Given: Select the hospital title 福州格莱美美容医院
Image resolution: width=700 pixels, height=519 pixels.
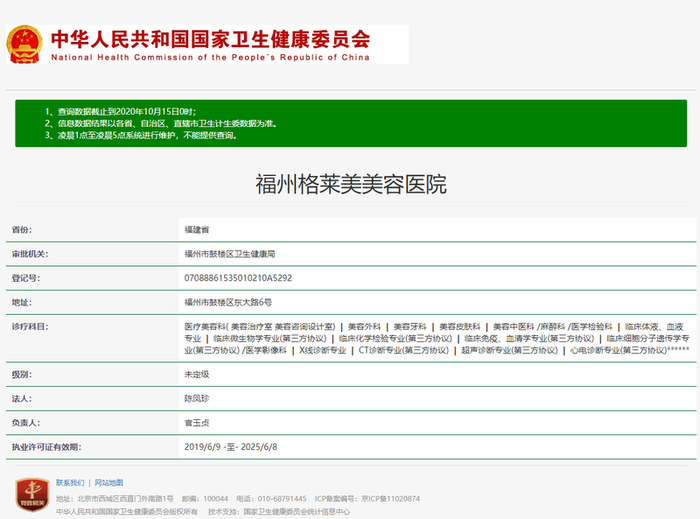Looking at the screenshot, I should coord(351,184).
